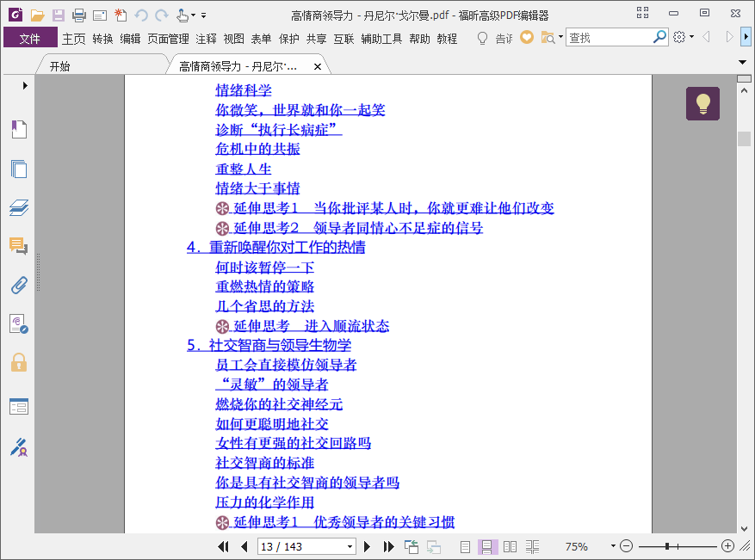755x560 pixels.
Task: Click the vertical scrollbar thumb
Action: tap(744, 138)
